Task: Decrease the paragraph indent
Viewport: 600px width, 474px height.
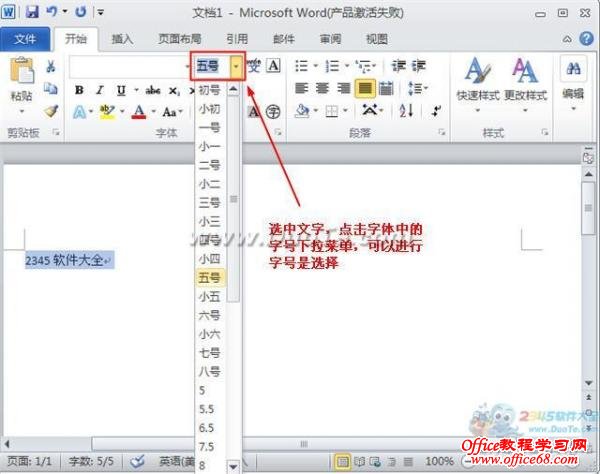Action: click(x=398, y=66)
